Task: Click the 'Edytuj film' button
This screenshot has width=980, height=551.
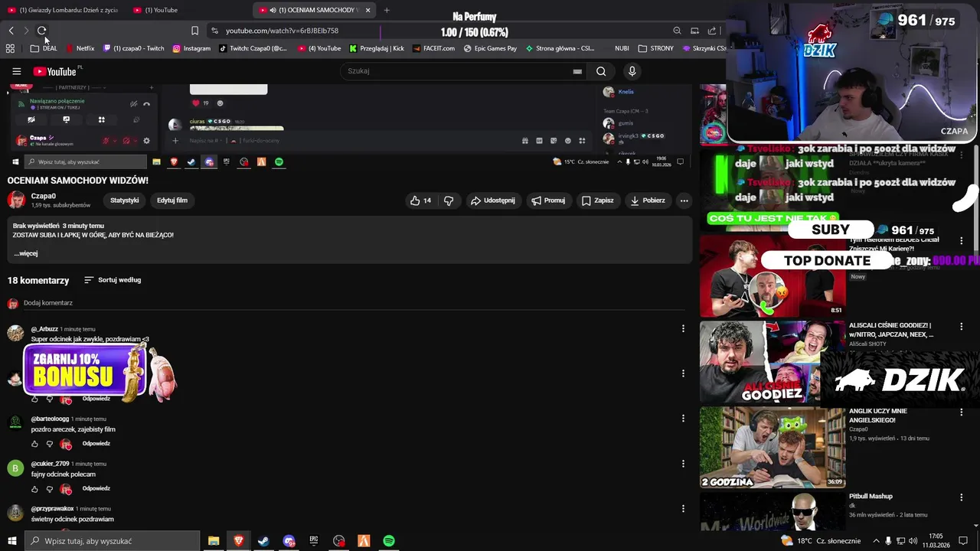Action: click(x=172, y=201)
